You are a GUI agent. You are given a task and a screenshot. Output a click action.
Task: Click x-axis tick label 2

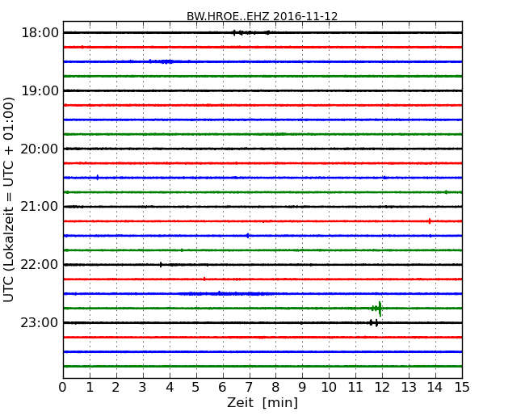coord(116,388)
